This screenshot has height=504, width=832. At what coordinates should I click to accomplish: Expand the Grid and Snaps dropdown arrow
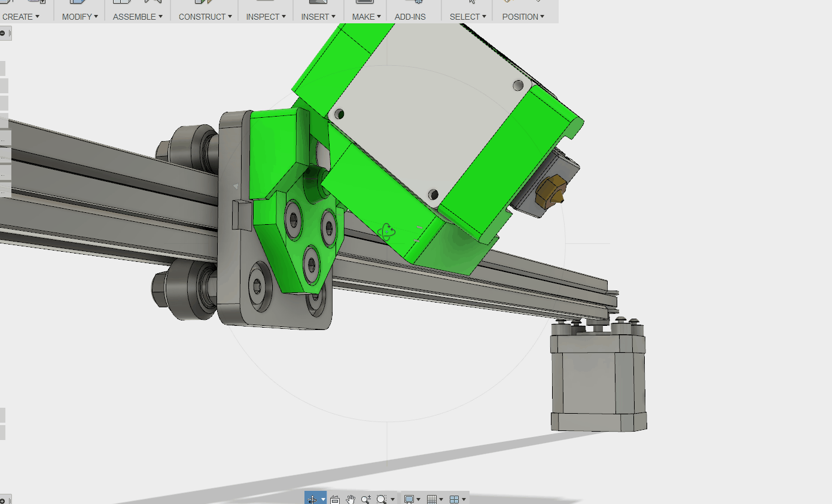(x=441, y=499)
